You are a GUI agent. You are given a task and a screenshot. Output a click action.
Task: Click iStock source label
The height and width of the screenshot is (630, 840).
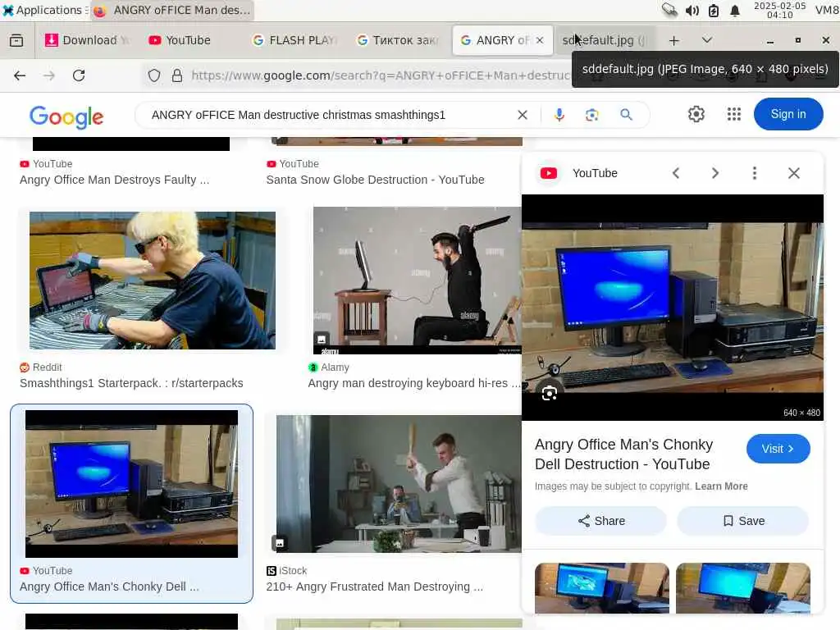pos(286,571)
